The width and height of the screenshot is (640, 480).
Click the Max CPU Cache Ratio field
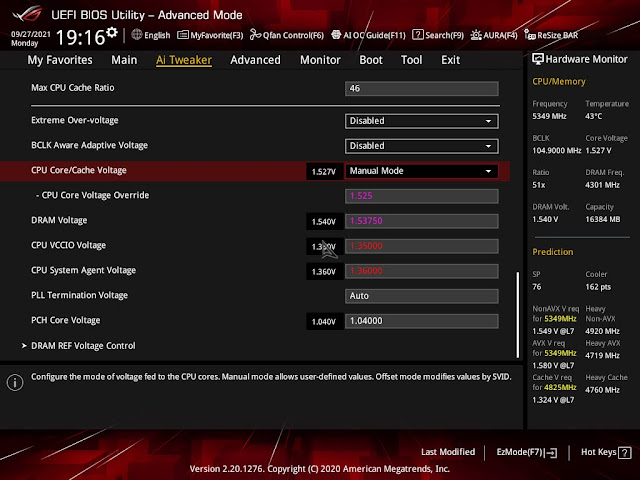[x=422, y=89]
